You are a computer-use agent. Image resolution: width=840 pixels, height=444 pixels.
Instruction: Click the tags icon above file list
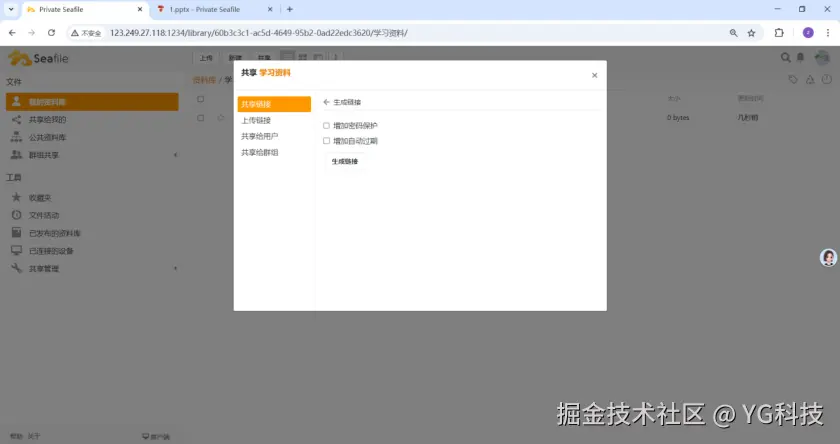click(793, 79)
